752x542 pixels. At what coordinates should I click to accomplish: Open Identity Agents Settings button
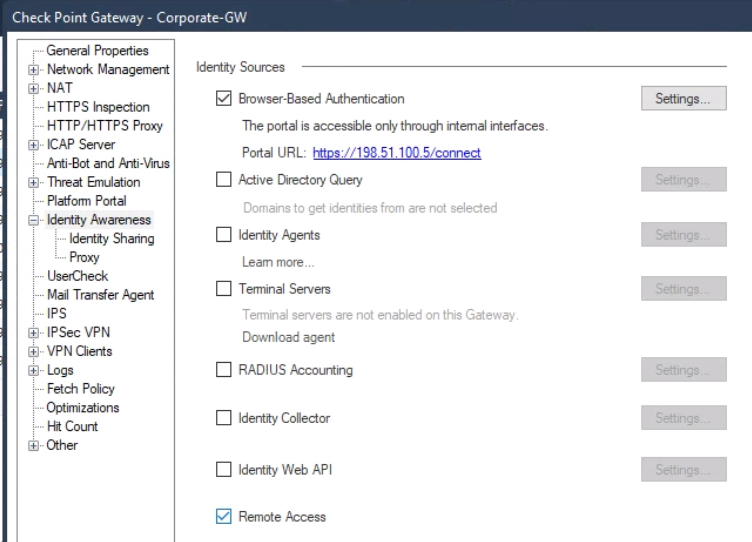(683, 235)
